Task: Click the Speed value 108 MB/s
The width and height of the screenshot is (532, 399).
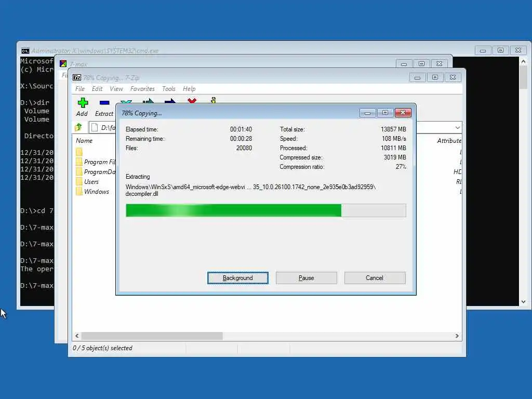Action: tap(394, 139)
